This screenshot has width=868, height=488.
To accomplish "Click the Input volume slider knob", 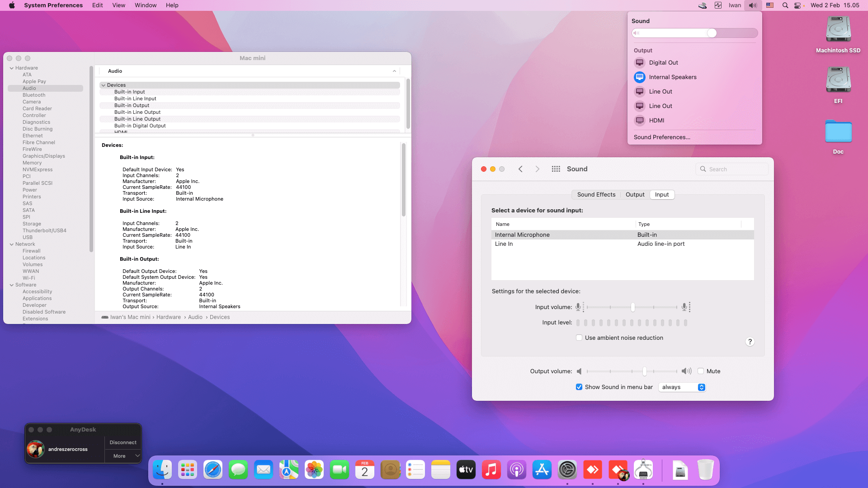I will [x=632, y=307].
